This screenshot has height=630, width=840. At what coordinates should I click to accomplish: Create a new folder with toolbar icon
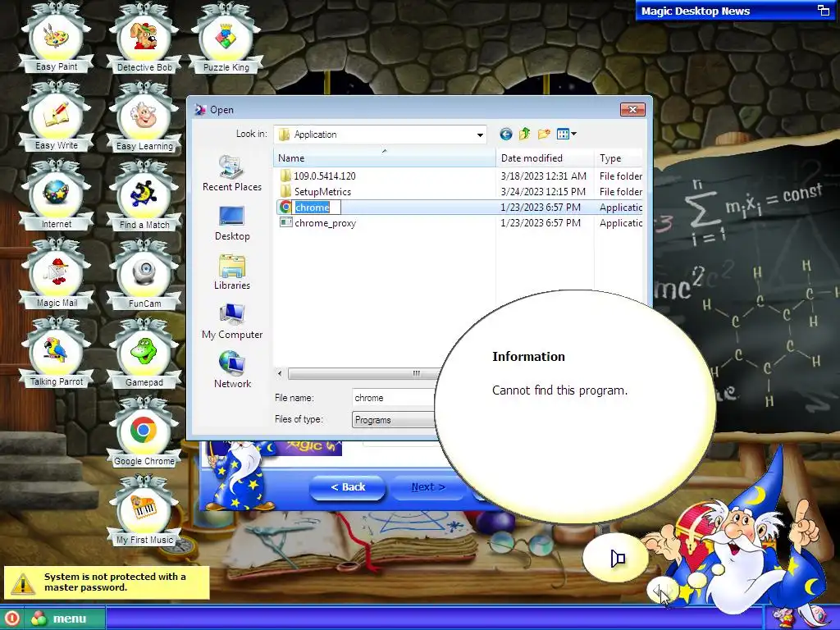[544, 134]
